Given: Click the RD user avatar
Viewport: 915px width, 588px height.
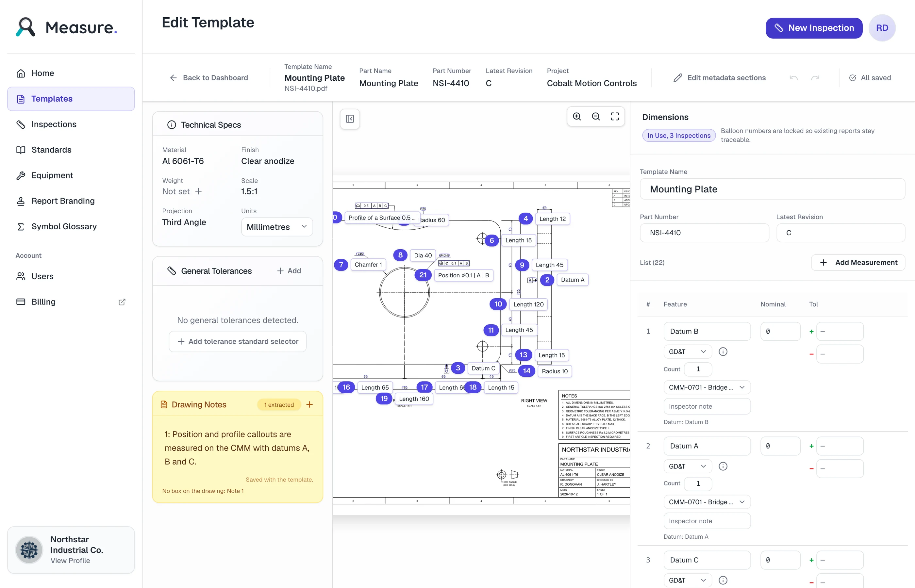Looking at the screenshot, I should 882,28.
